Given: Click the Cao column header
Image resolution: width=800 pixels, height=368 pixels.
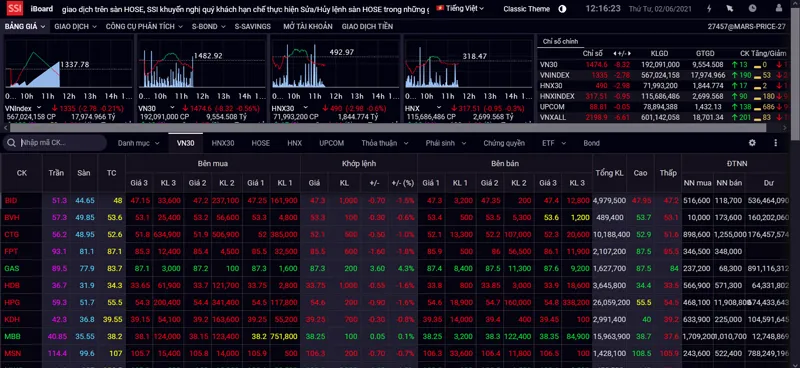Looking at the screenshot, I should pos(640,173).
